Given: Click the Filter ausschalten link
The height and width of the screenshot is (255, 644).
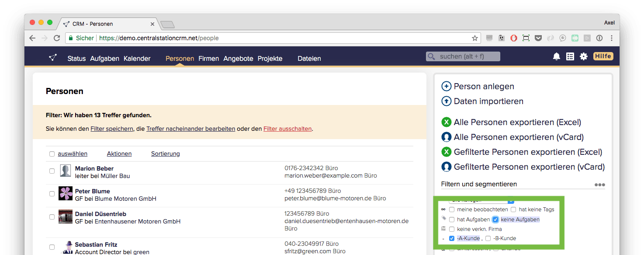Looking at the screenshot, I should pos(287,129).
